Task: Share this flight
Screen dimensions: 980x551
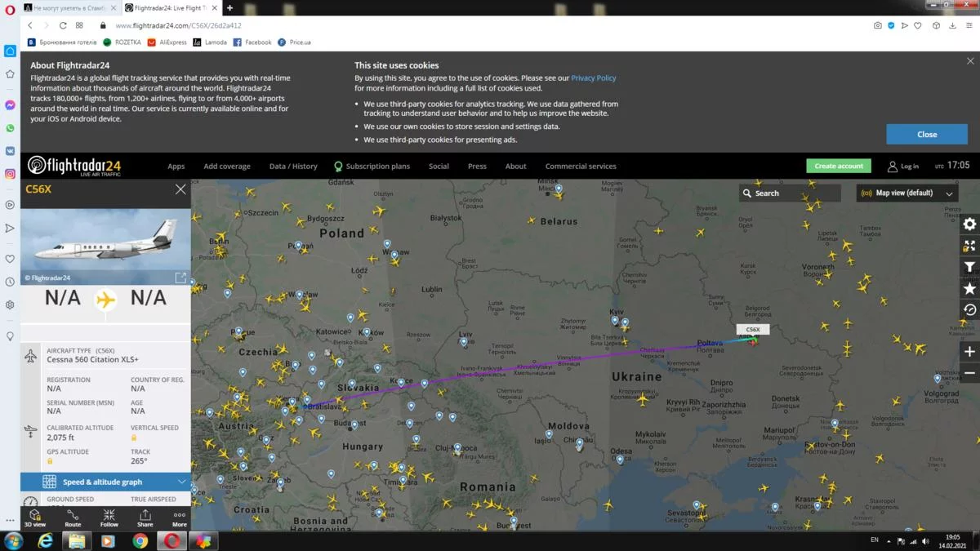Action: pyautogui.click(x=145, y=518)
